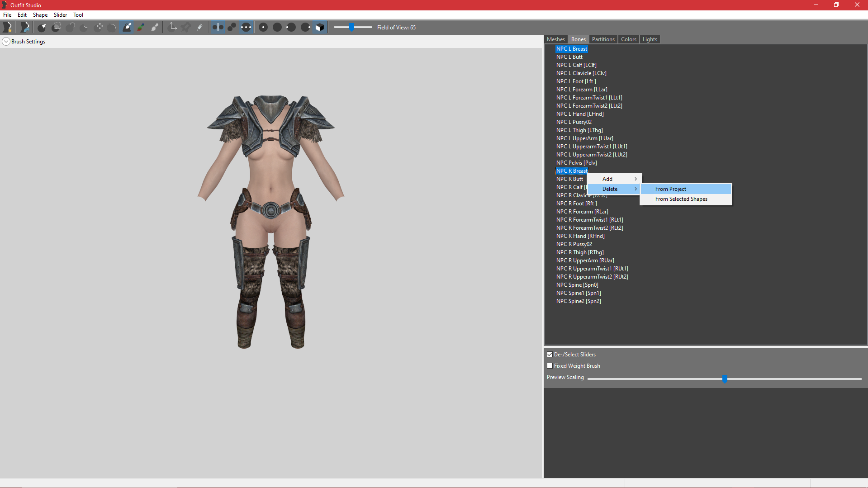Select NPC L Calf [LClf] bone
This screenshot has width=868, height=488.
pos(576,65)
